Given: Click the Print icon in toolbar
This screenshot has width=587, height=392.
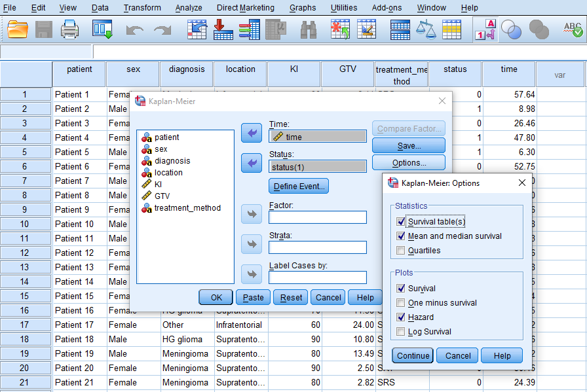Looking at the screenshot, I should [69, 29].
